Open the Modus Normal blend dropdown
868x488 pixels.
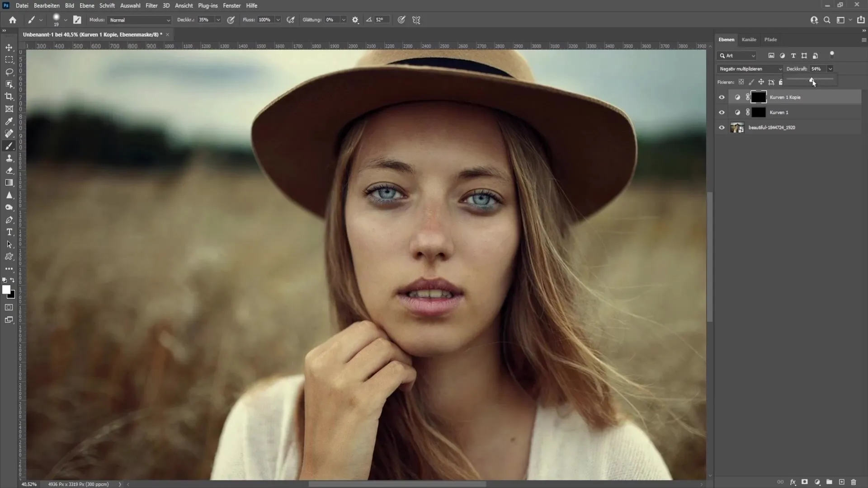140,20
